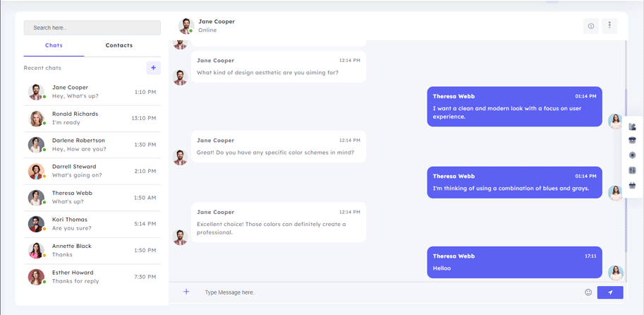The image size is (644, 315).
Task: Click the sliders icon in right sidebar
Action: tap(632, 170)
